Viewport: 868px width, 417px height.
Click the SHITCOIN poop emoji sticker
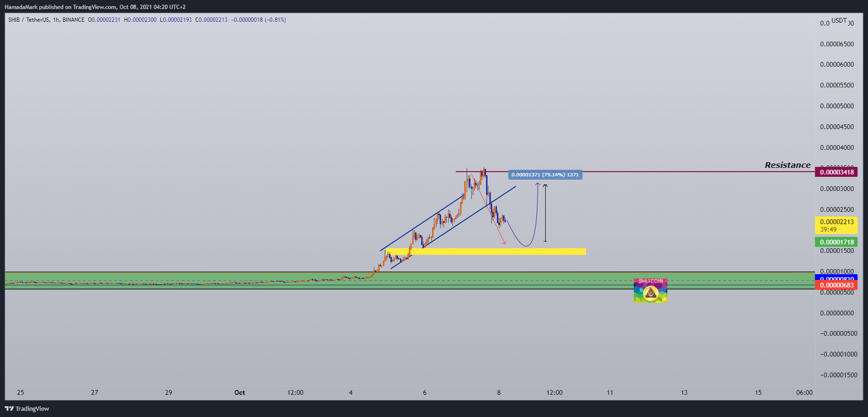pyautogui.click(x=650, y=290)
